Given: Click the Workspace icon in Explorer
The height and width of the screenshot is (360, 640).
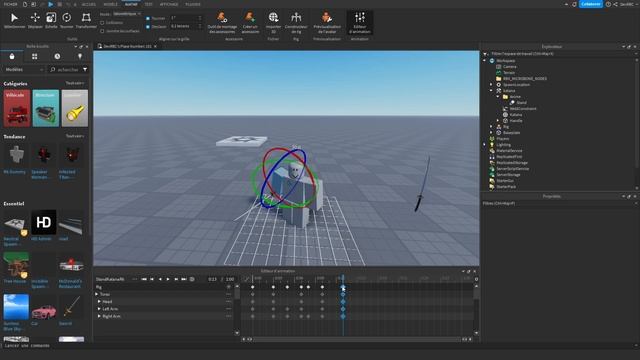Looking at the screenshot, I should [492, 60].
